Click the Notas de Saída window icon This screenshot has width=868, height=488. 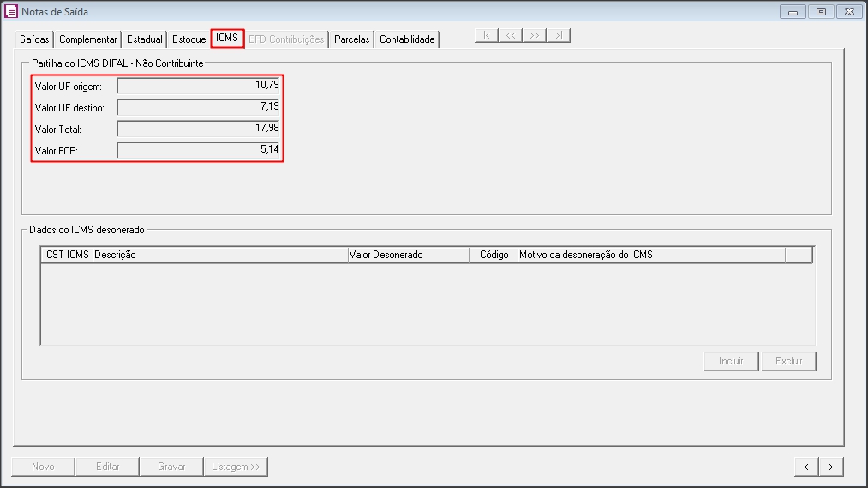click(12, 12)
